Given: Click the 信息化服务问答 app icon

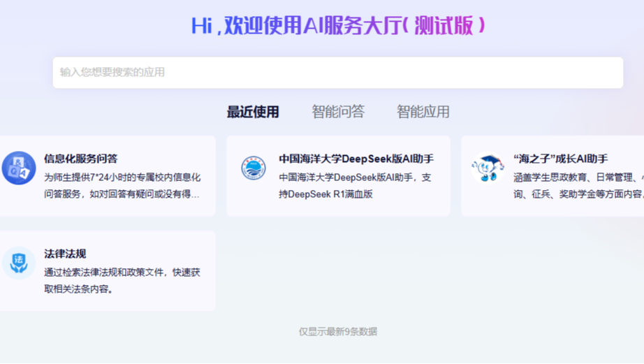Looking at the screenshot, I should [x=18, y=168].
